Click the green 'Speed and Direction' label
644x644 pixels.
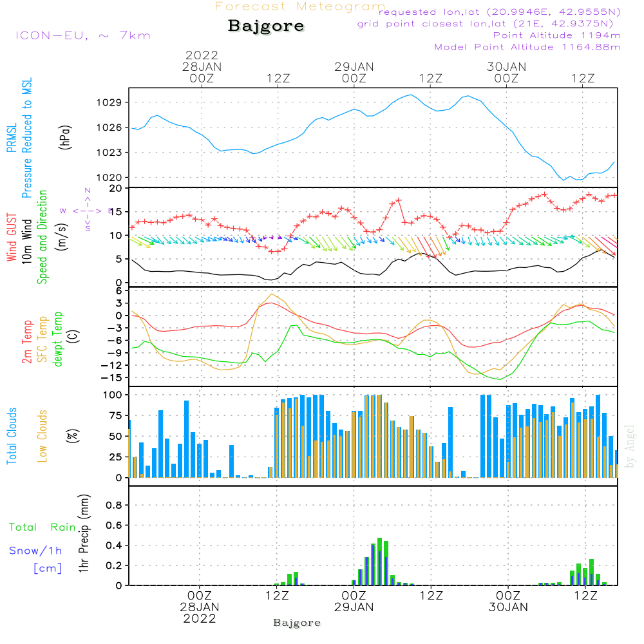coord(42,237)
